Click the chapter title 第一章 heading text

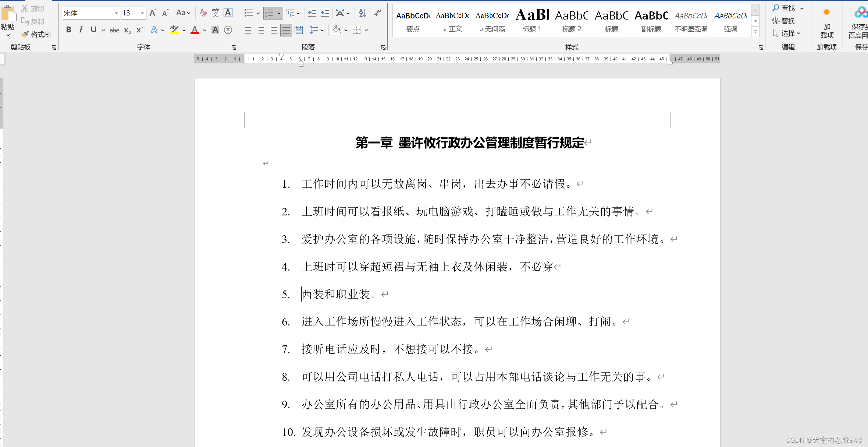point(470,142)
